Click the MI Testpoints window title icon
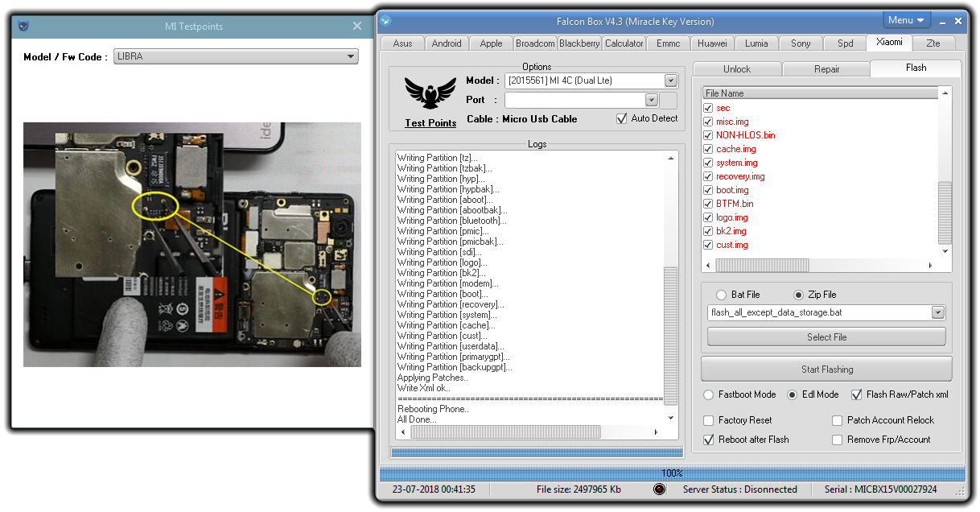 (23, 26)
